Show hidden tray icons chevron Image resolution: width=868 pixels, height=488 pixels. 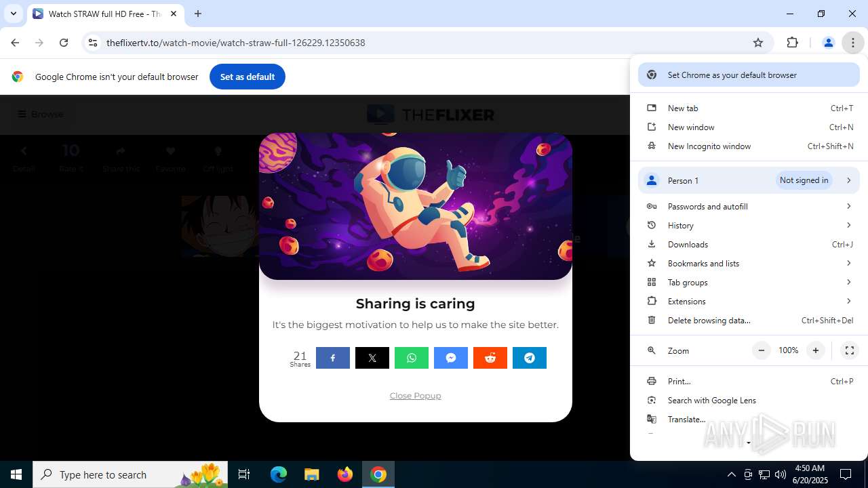pyautogui.click(x=731, y=474)
